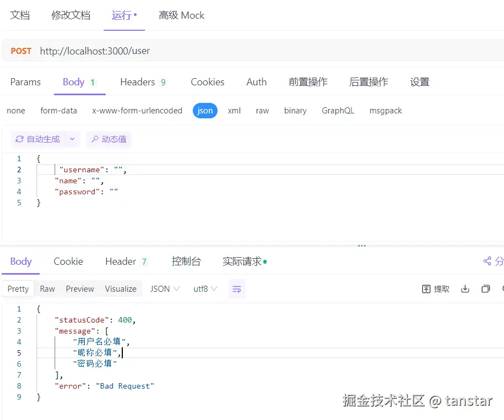The width and height of the screenshot is (504, 420).
Task: Open the 修改文档 tab
Action: click(x=71, y=15)
